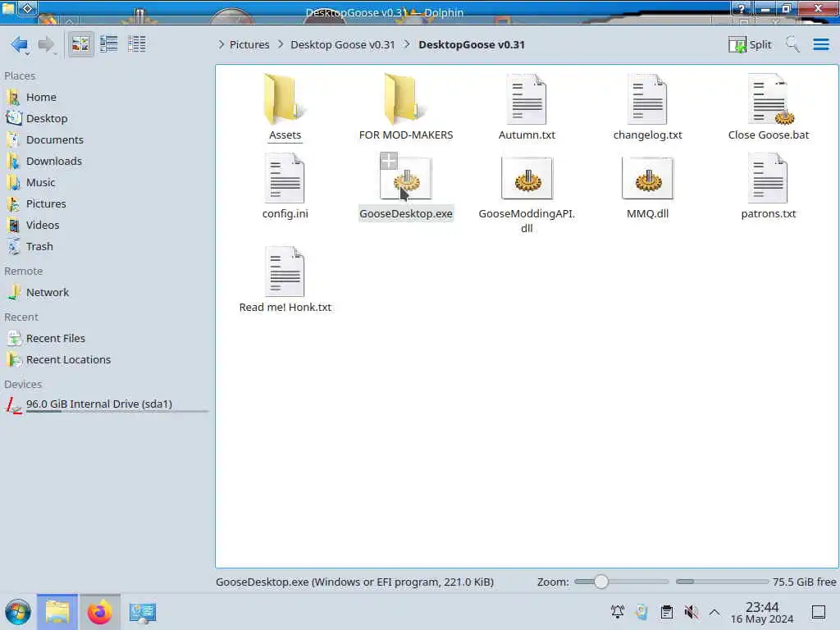Click the Autumn.txt filename label
Image resolution: width=840 pixels, height=630 pixels.
click(527, 135)
